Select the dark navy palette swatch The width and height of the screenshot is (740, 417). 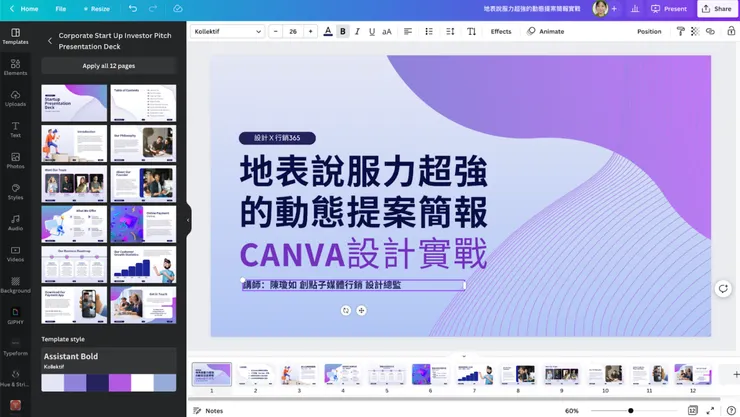[x=97, y=383]
